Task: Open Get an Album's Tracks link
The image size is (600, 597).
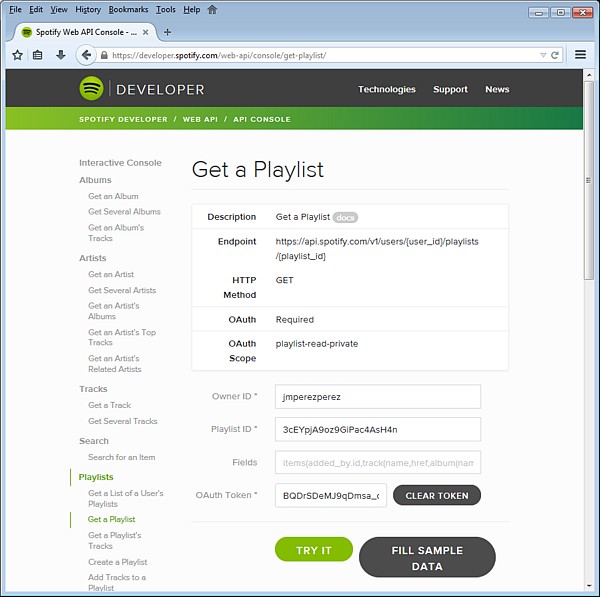Action: point(116,233)
